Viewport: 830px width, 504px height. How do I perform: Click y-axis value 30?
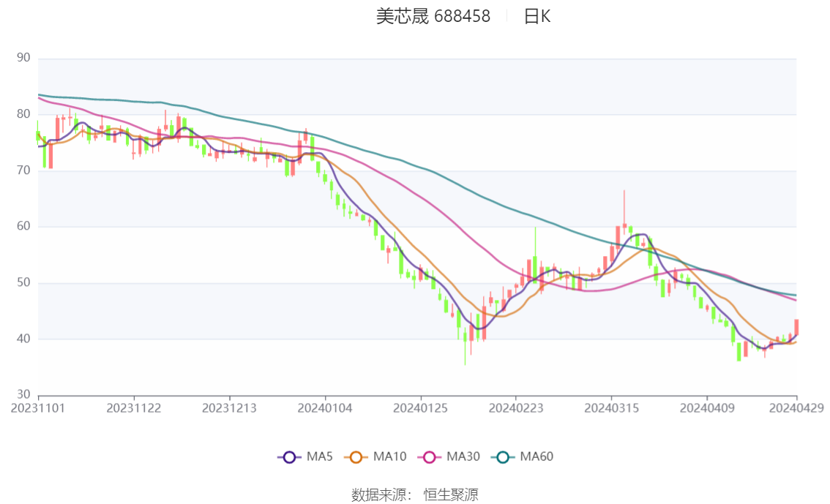[23, 394]
